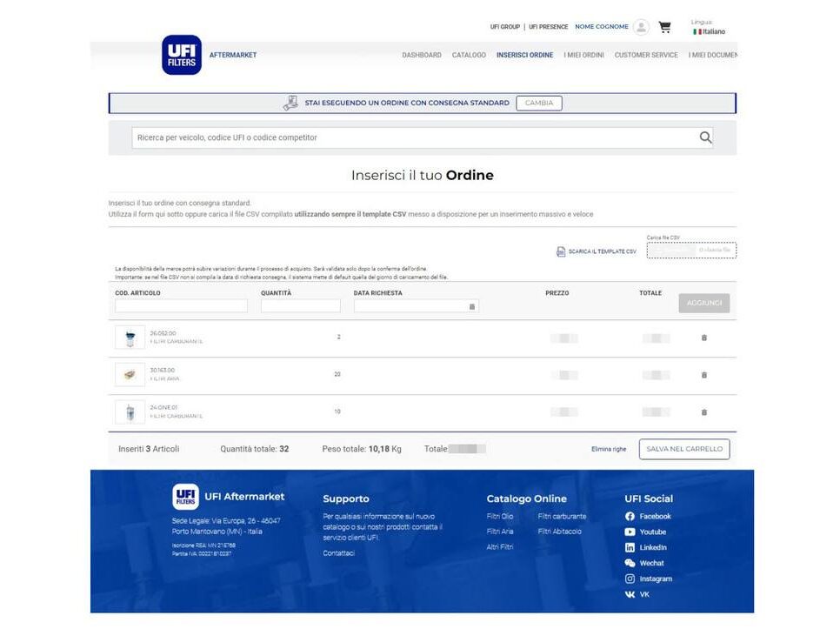This screenshot has width=840, height=629.
Task: Select the Youtube icon in the footer
Action: (x=629, y=532)
